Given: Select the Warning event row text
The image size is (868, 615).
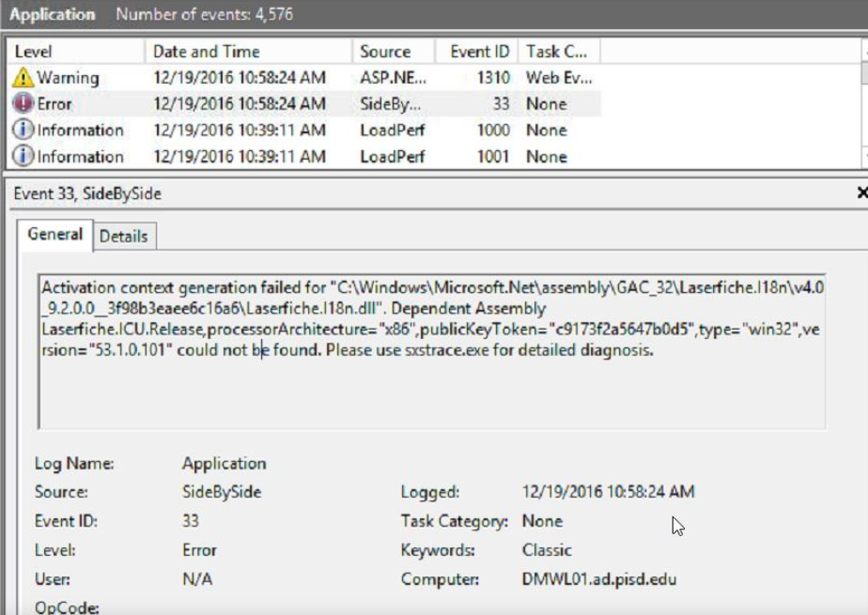Looking at the screenshot, I should click(68, 77).
